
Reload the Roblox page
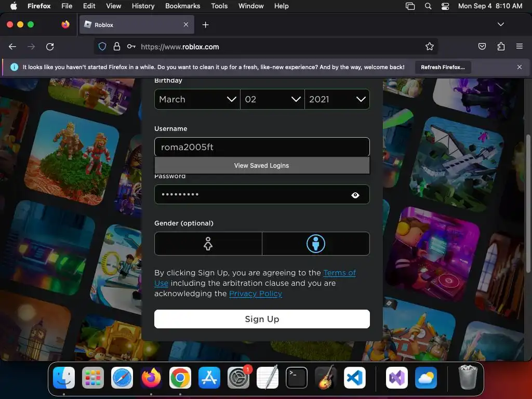pos(50,46)
